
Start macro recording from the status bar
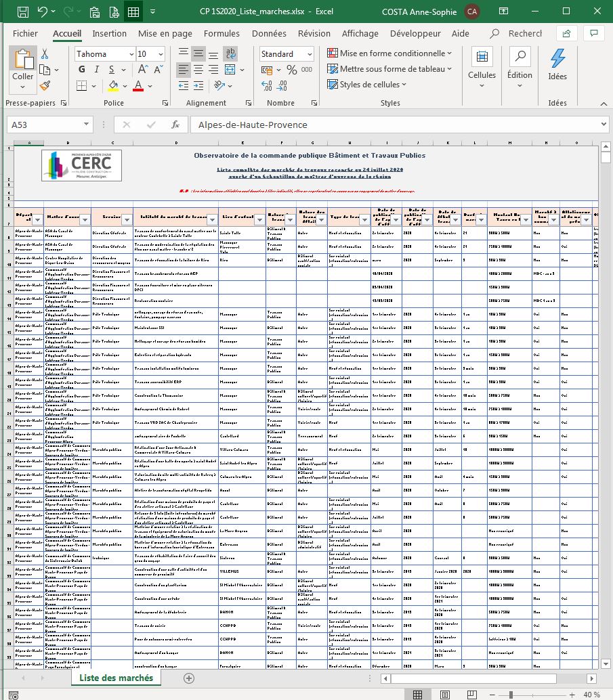pyautogui.click(x=14, y=695)
